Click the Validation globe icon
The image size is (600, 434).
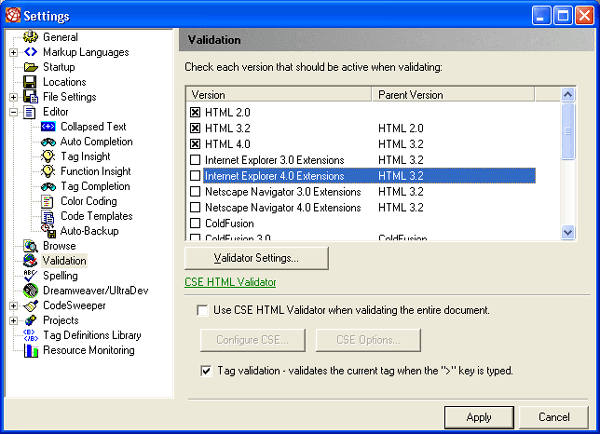click(x=30, y=261)
